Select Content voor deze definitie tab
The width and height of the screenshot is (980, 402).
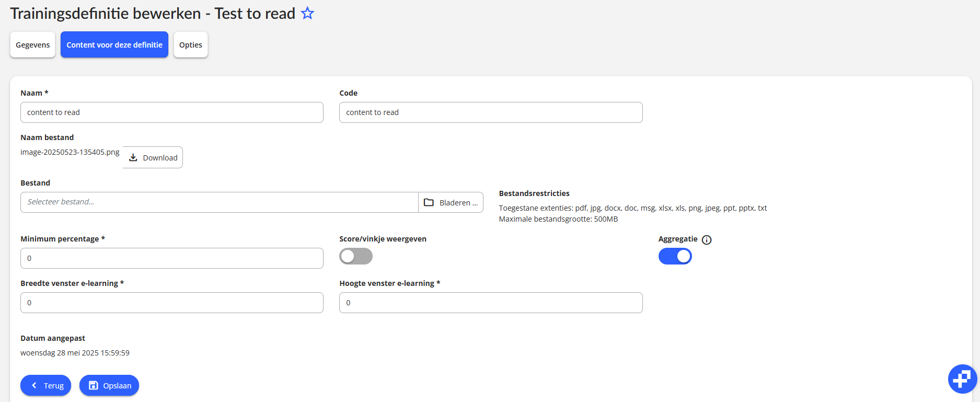pos(114,45)
